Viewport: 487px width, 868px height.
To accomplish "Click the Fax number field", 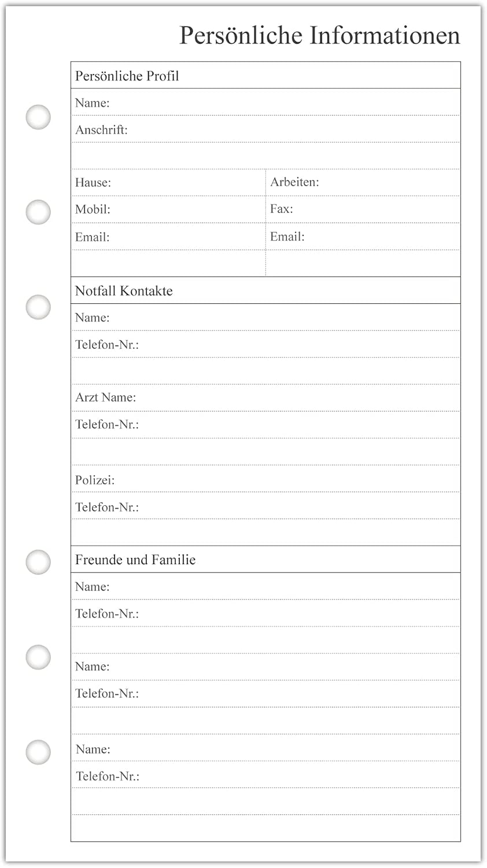I will [x=363, y=209].
